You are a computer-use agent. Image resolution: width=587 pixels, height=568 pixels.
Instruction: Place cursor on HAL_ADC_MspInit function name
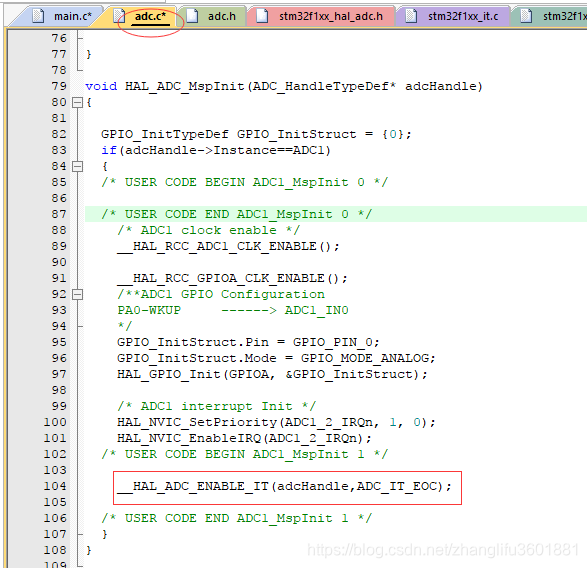[x=184, y=86]
